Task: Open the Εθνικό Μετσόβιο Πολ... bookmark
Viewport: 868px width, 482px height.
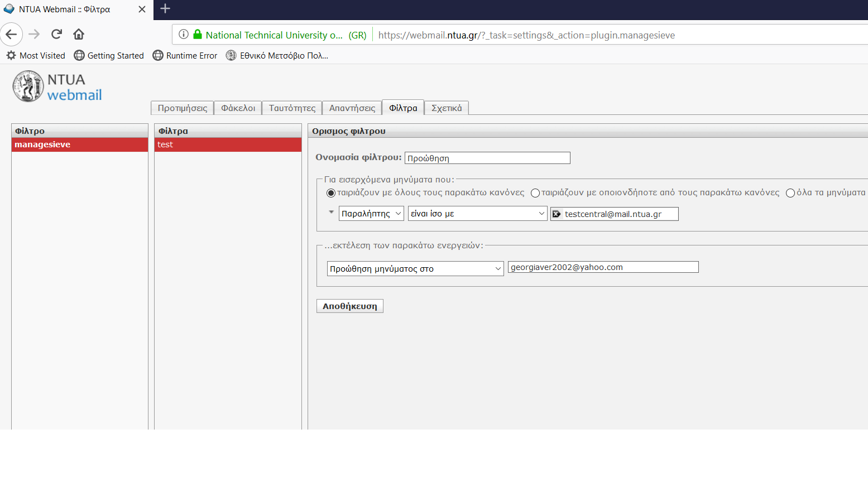Action: 277,55
